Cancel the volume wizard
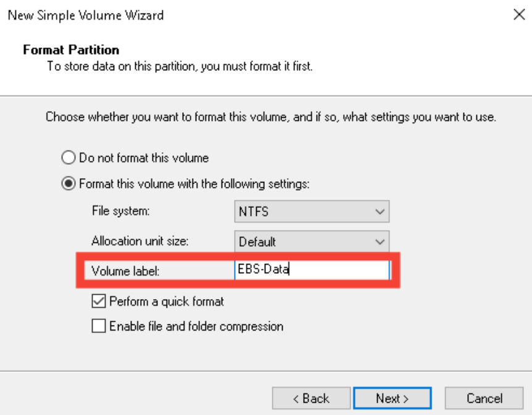Screen dimensions: 532x415 point(484,398)
